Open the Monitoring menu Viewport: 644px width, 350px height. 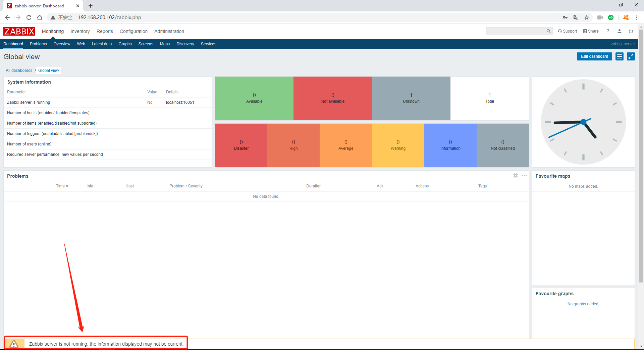53,31
